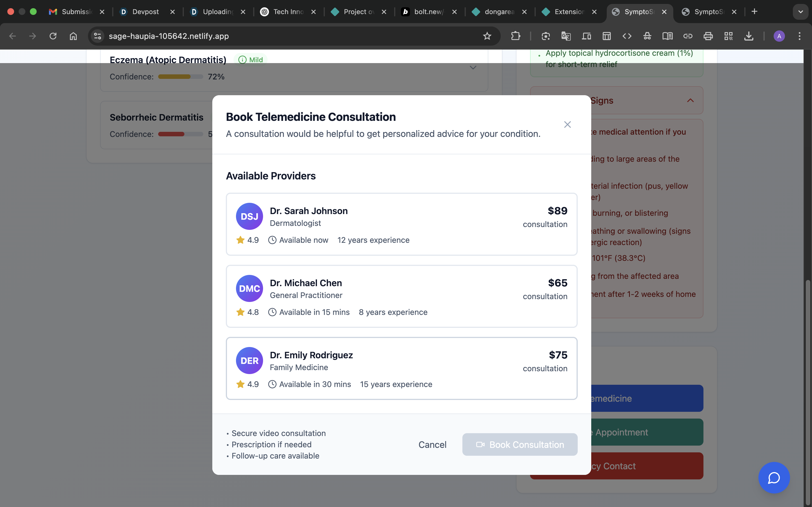Close the Book Telemedicine Consultation dialog

coord(567,124)
